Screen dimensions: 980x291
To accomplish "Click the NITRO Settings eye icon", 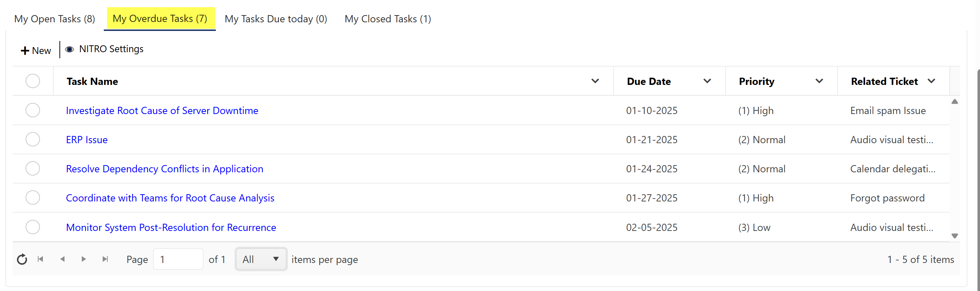I will 69,49.
